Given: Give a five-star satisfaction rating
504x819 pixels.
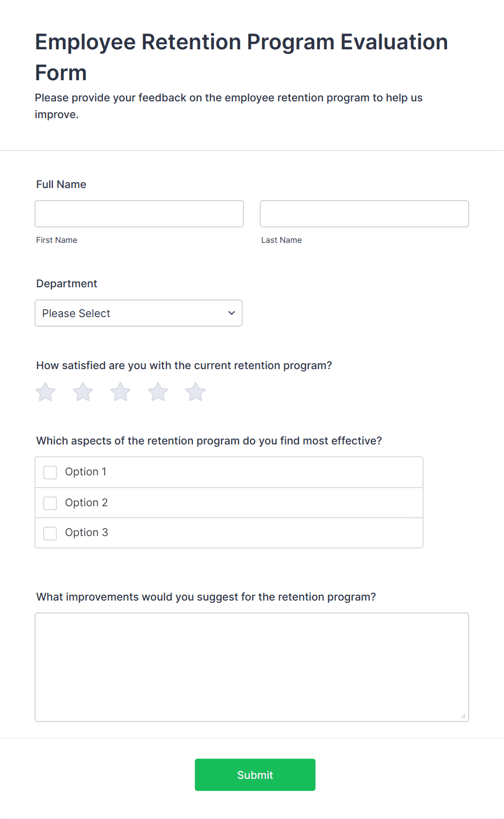Looking at the screenshot, I should [x=196, y=392].
